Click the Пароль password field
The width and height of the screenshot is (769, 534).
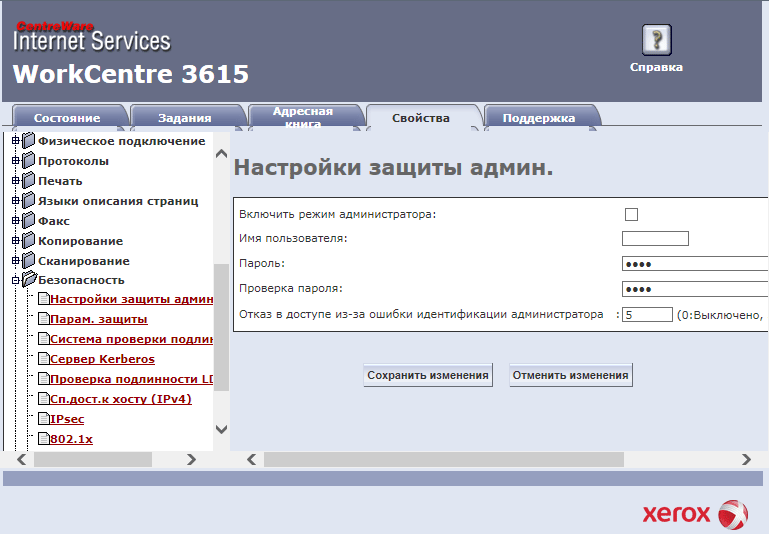coord(694,264)
